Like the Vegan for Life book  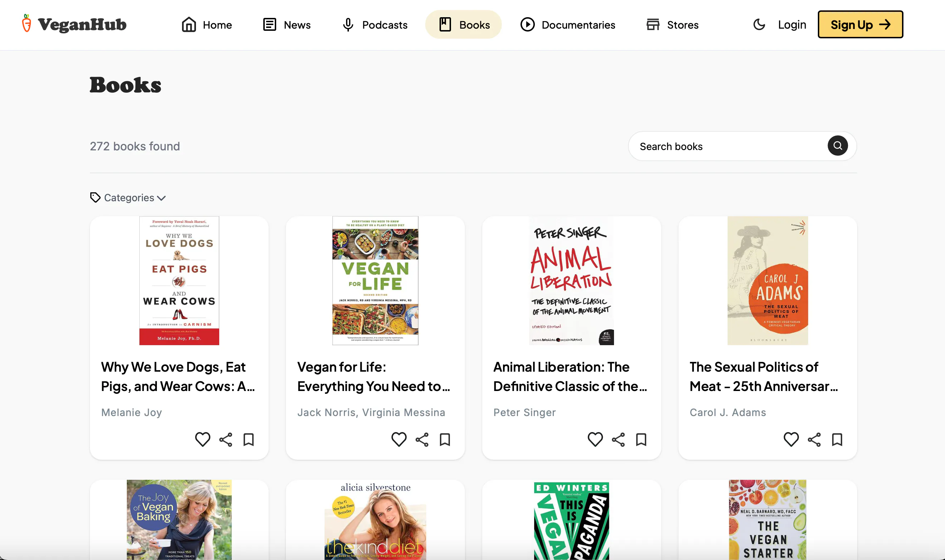point(399,439)
